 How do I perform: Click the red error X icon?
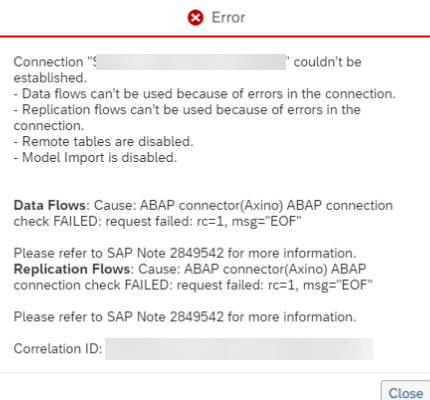coord(195,18)
